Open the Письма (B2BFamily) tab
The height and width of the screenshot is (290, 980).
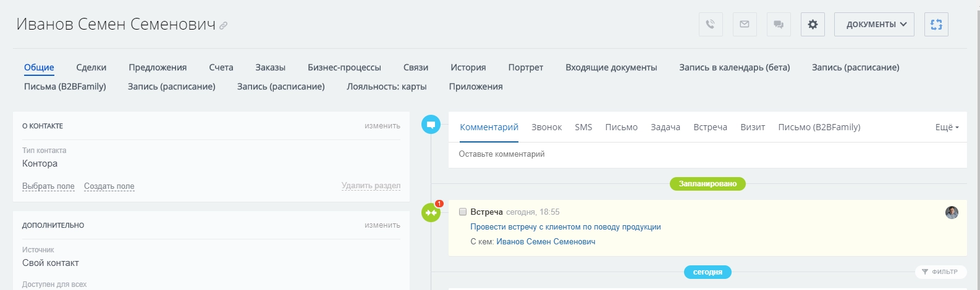[x=65, y=86]
